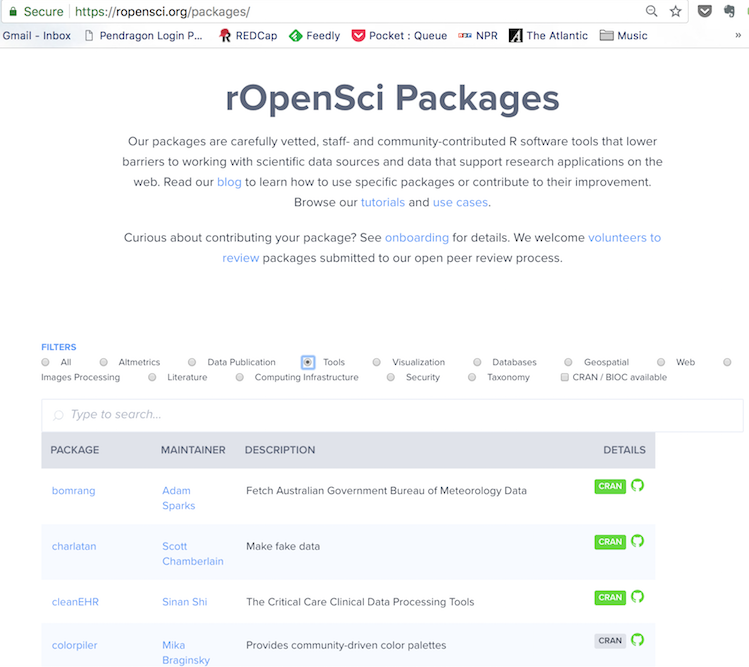Select the Computing Infrastructure radio button
Viewport: 749px width, 667px height.
click(x=240, y=377)
